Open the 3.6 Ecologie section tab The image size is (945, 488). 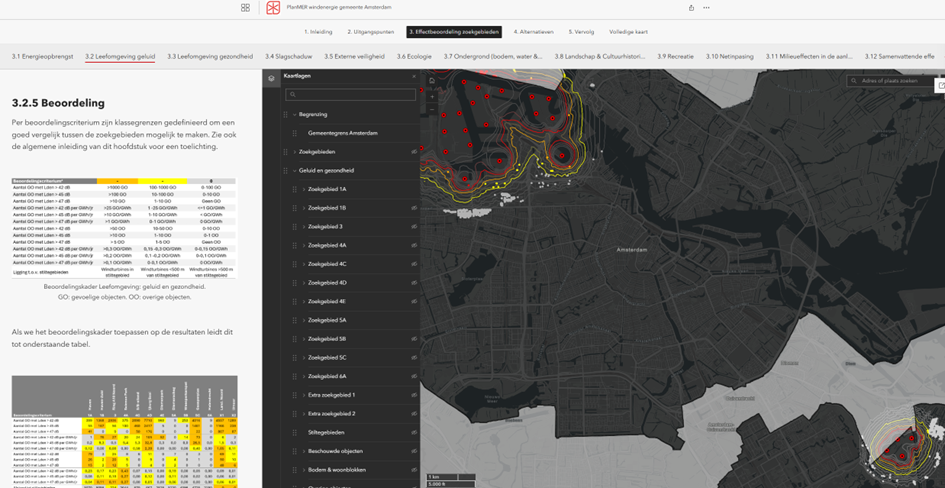tap(414, 57)
